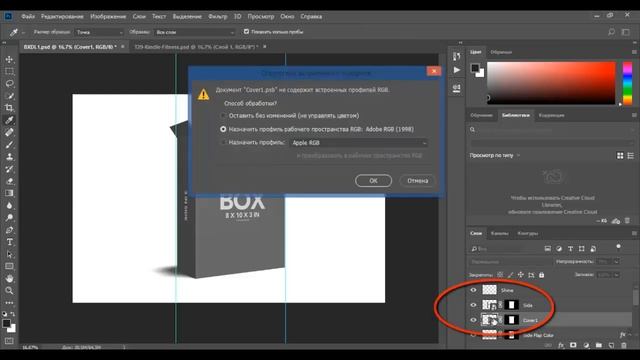Viewport: 640px width, 360px height.
Task: Select the Blur (droplet) tool
Action: (9, 205)
